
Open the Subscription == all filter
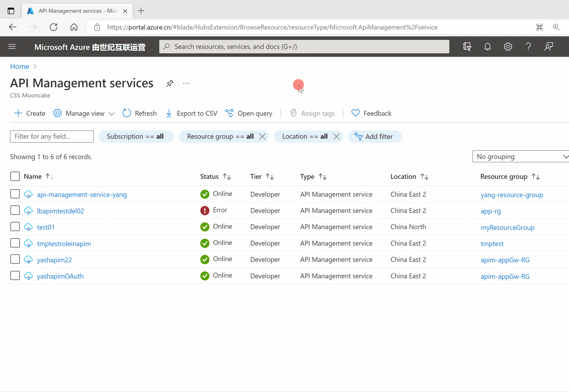(x=136, y=137)
